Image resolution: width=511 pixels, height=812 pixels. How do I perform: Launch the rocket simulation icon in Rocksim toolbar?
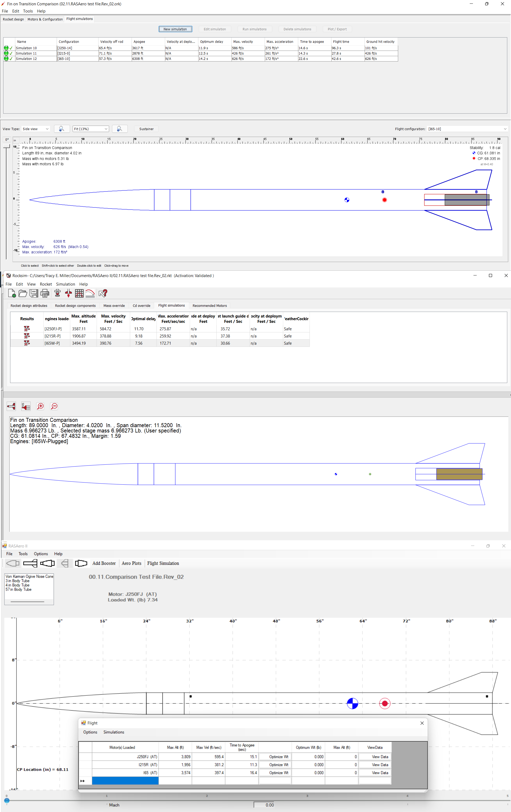tap(57, 293)
